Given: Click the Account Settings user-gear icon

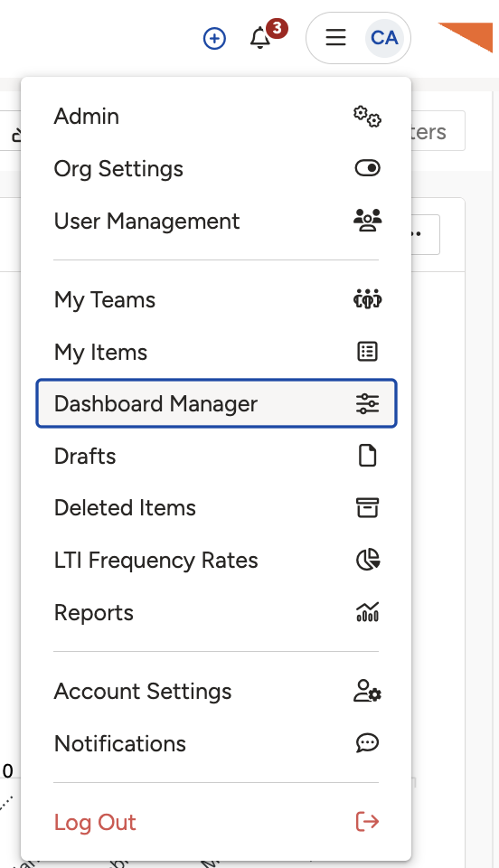Looking at the screenshot, I should (x=367, y=691).
